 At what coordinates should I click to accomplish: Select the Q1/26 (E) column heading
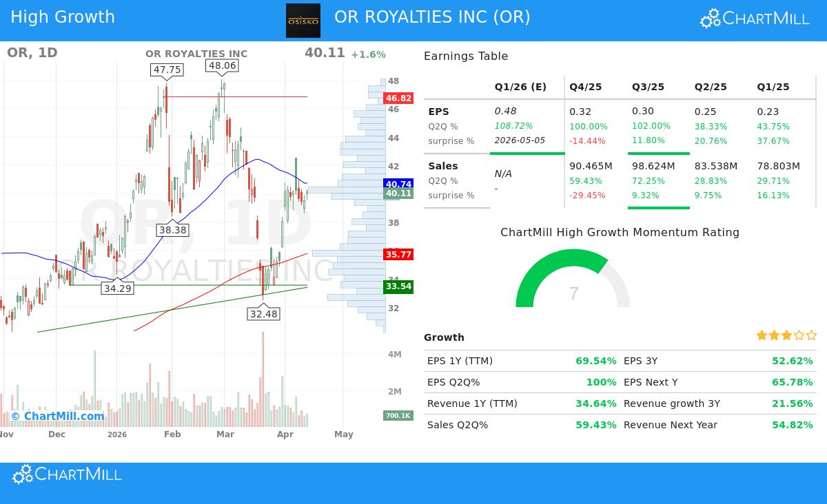tap(519, 87)
